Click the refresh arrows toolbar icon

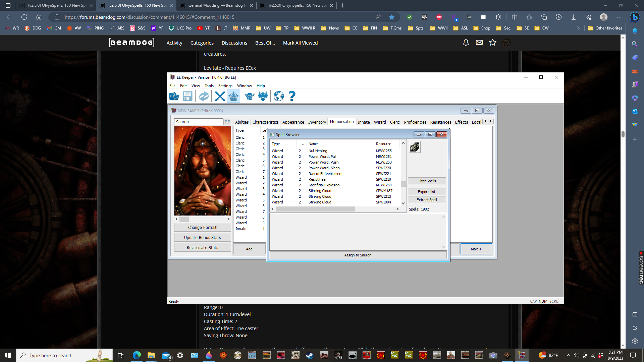(x=204, y=96)
